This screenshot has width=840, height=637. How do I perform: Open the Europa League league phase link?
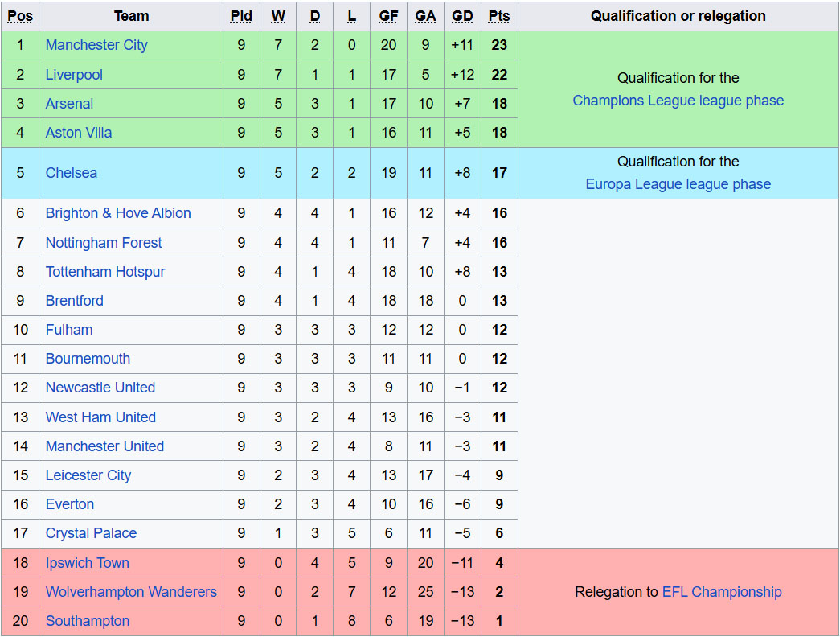tap(678, 184)
